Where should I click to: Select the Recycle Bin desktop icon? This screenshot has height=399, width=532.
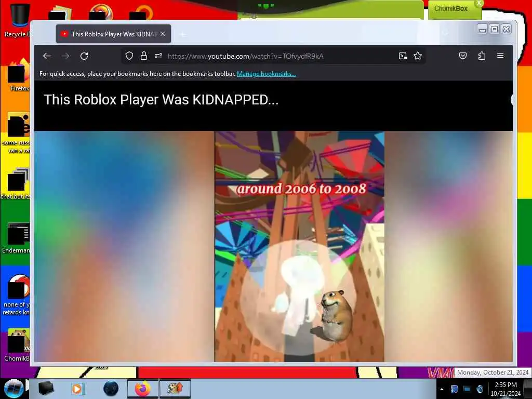[18, 21]
